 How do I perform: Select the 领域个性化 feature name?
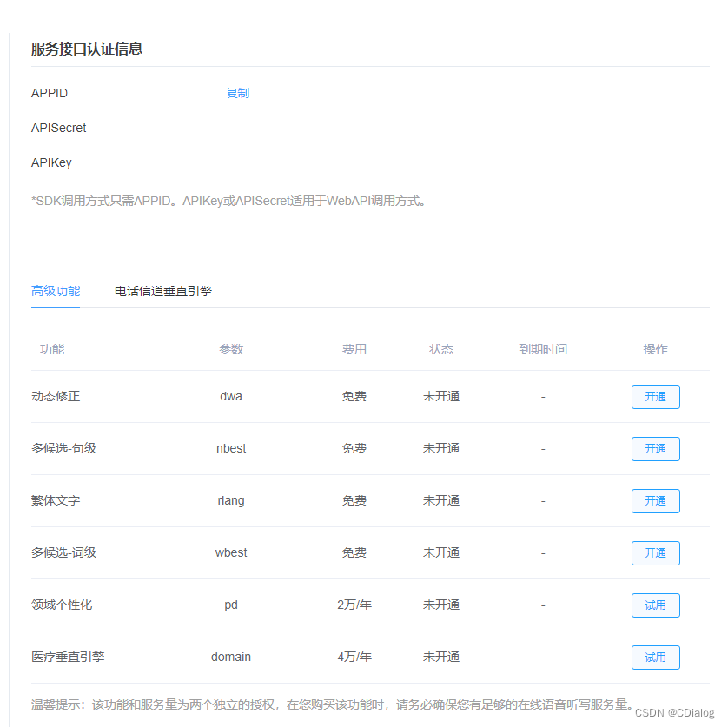pos(62,605)
